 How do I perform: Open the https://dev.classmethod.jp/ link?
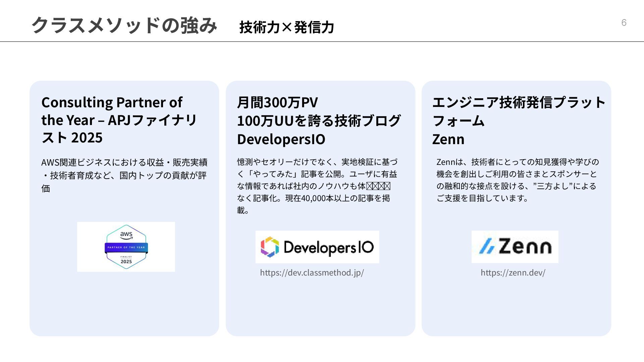click(x=312, y=273)
